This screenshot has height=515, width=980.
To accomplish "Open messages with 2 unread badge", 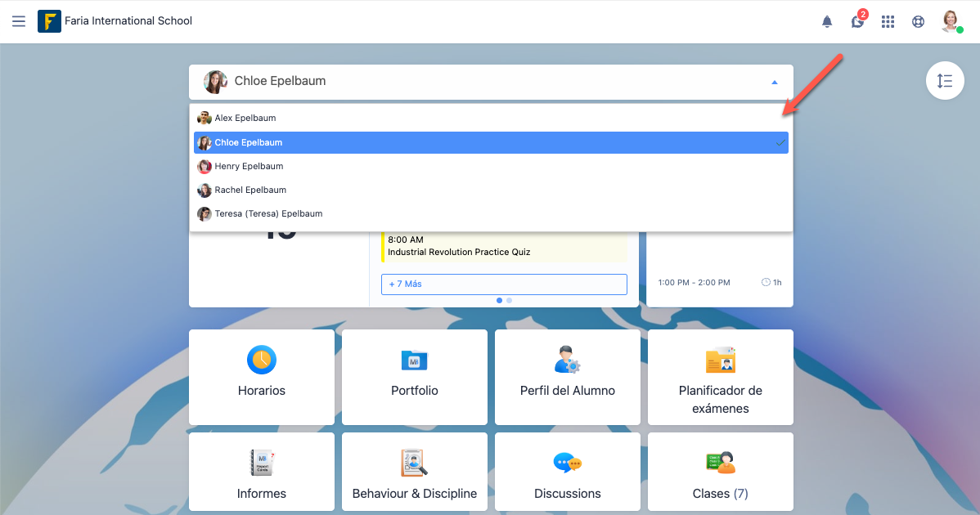I will pos(857,21).
